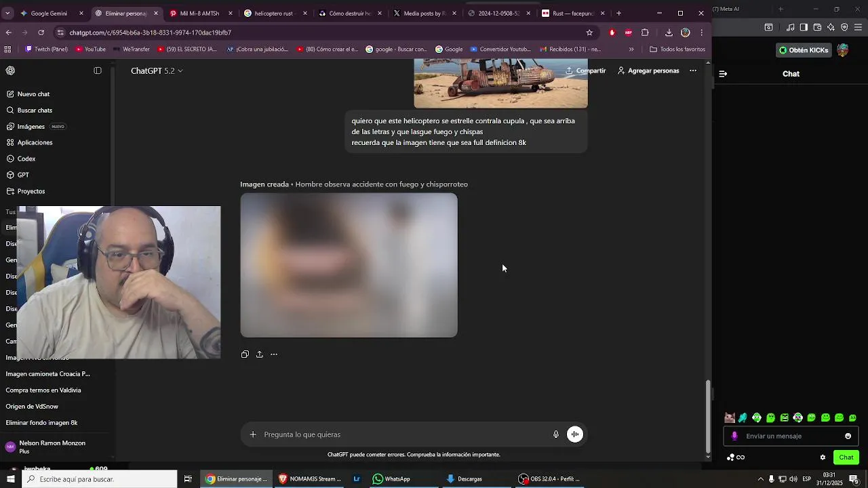Open Todos los favoritos folder
The width and height of the screenshot is (868, 488).
[x=677, y=49]
